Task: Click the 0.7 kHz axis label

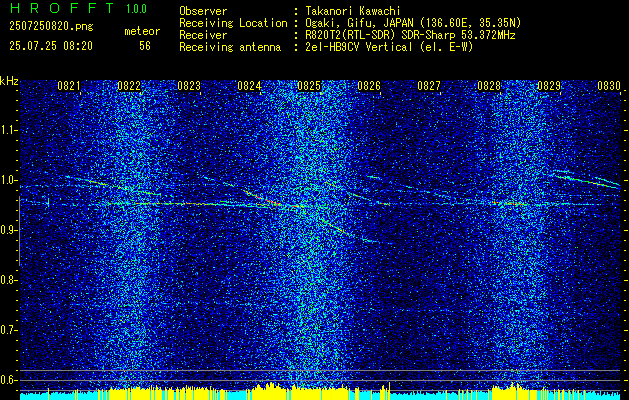Action: click(9, 330)
